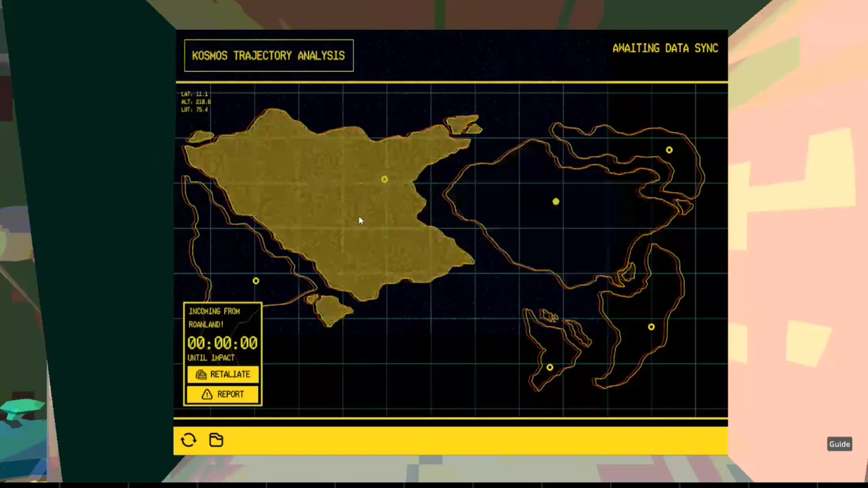Image resolution: width=868 pixels, height=488 pixels.
Task: Select solid yellow marker inside outlined central continent
Action: [x=556, y=202]
